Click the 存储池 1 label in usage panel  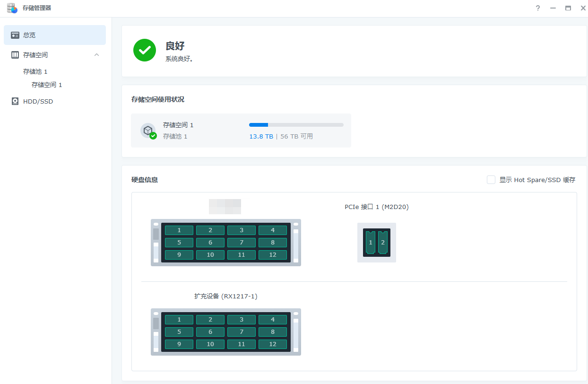175,136
